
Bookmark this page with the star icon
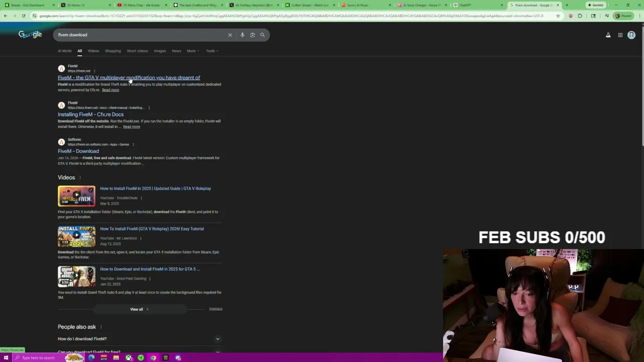558,16
